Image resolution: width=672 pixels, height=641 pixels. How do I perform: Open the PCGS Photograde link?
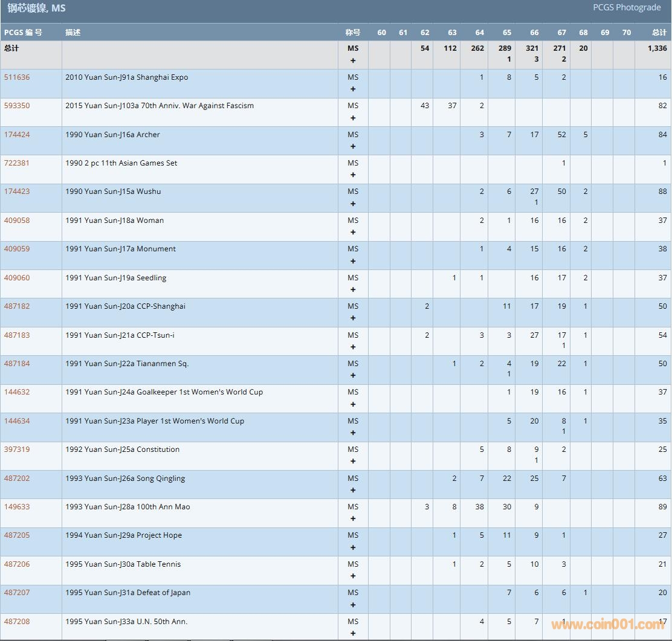coord(627,8)
